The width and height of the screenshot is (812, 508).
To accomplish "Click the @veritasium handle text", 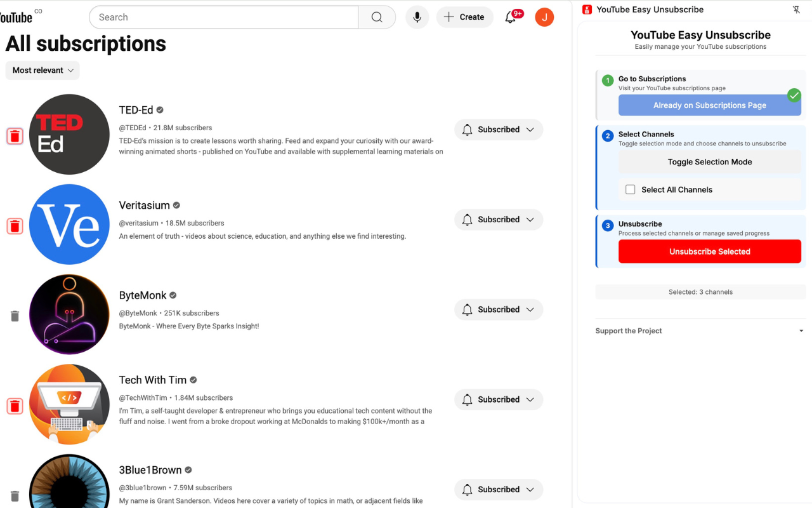I will click(139, 223).
